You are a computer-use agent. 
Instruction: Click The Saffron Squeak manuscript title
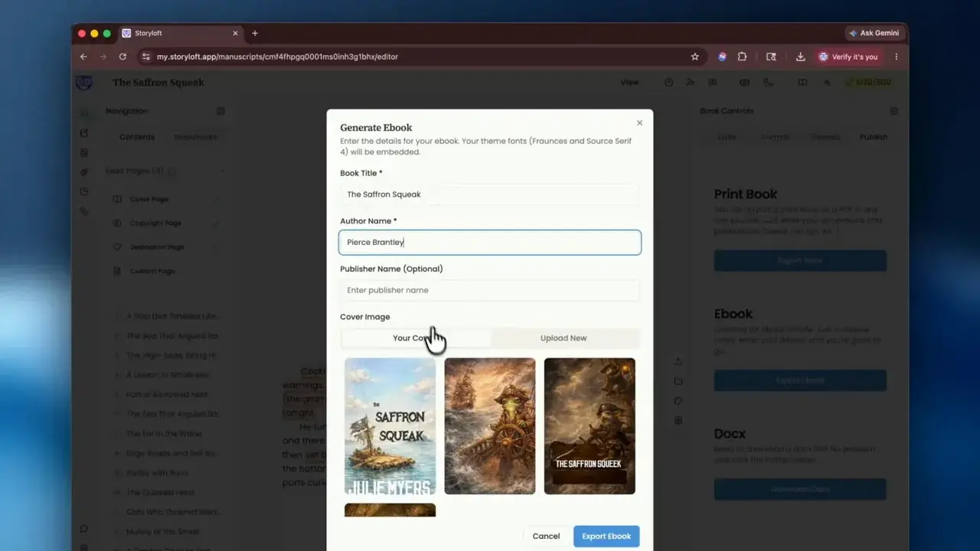(158, 83)
